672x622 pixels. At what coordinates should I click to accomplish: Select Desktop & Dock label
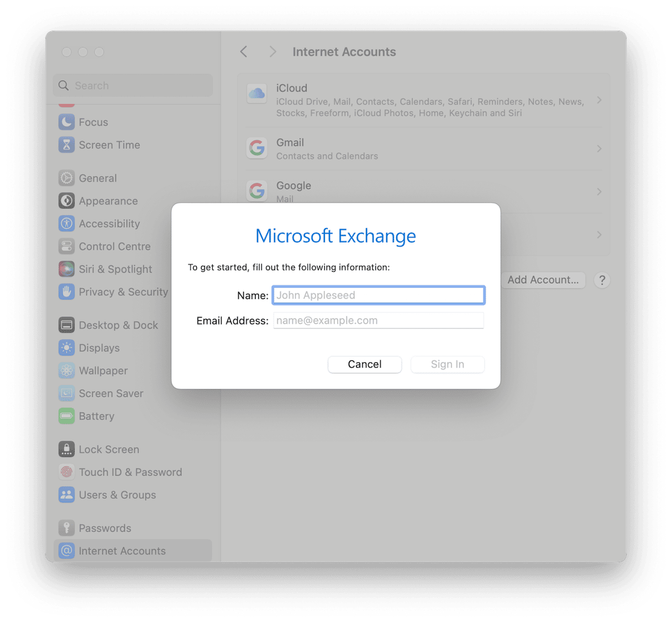coord(118,325)
